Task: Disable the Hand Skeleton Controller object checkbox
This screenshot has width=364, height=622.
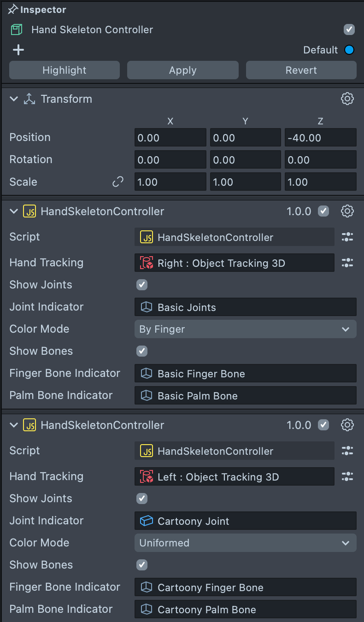Action: pos(349,30)
